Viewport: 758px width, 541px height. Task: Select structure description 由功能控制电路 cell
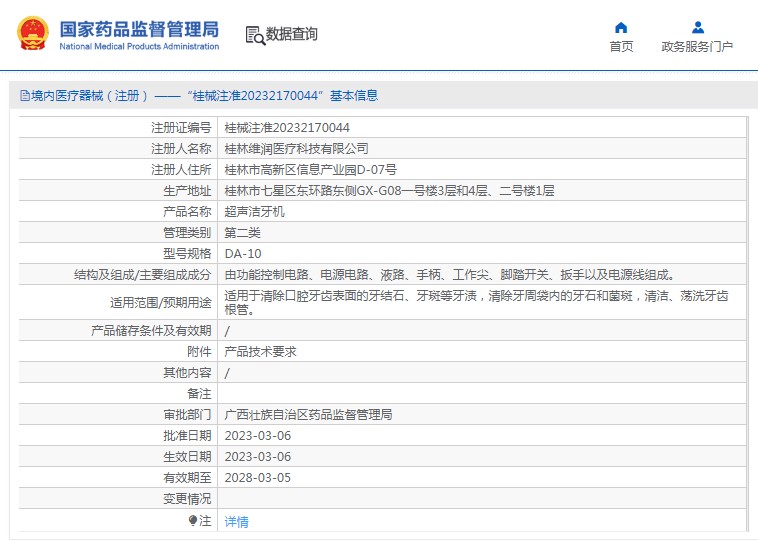click(x=450, y=275)
